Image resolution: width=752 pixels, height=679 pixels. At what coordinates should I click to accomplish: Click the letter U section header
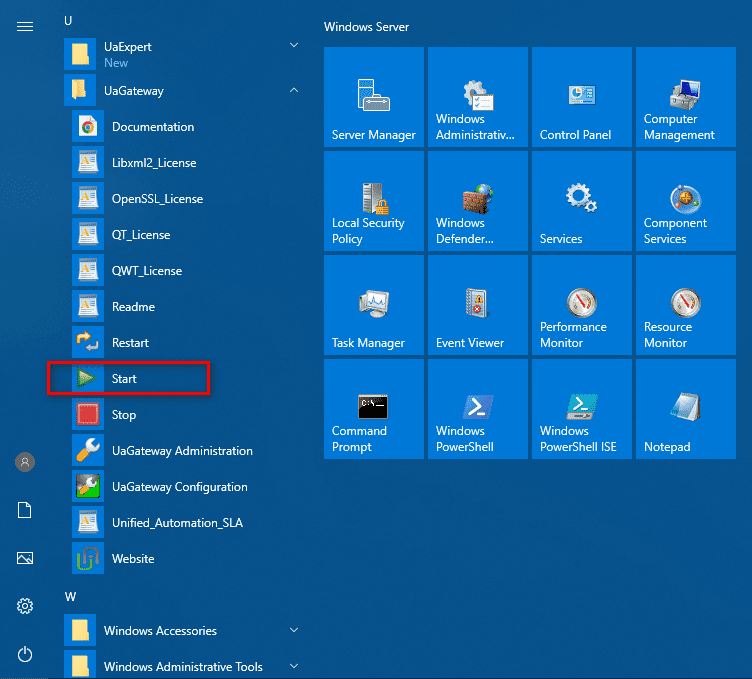point(68,21)
